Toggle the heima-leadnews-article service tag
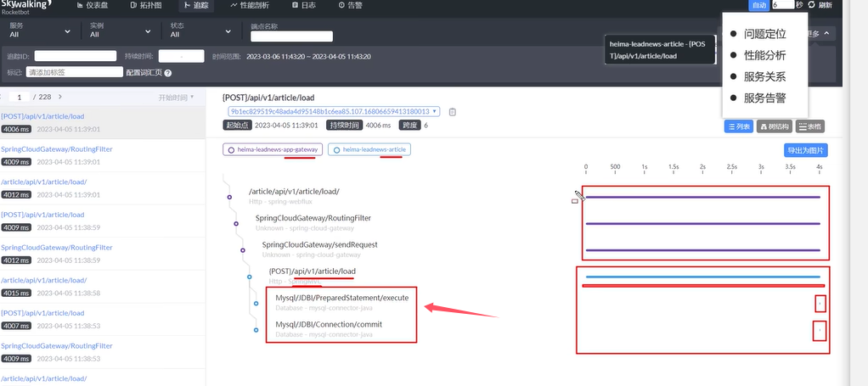Viewport: 868px width, 386px height. 369,149
